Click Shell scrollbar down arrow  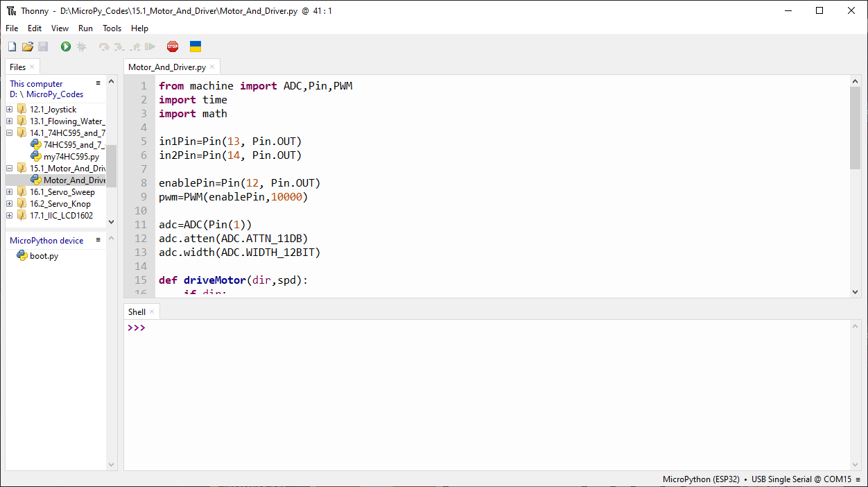[x=855, y=465]
